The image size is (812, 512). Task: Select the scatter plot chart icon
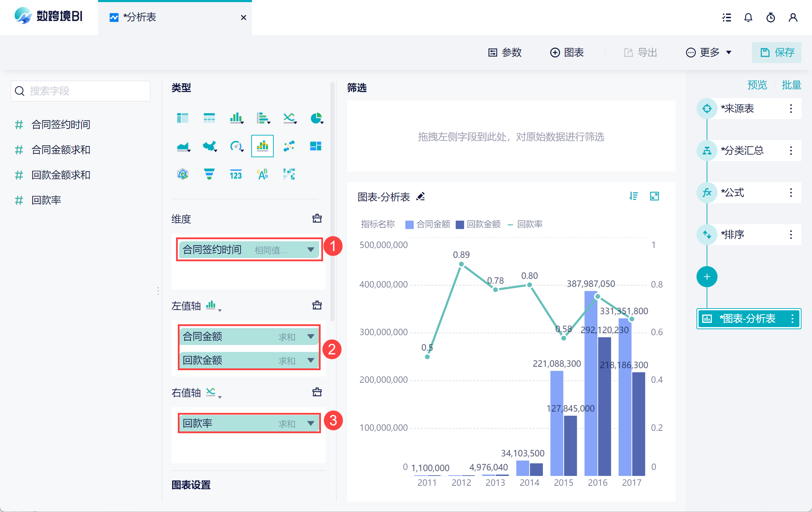289,146
